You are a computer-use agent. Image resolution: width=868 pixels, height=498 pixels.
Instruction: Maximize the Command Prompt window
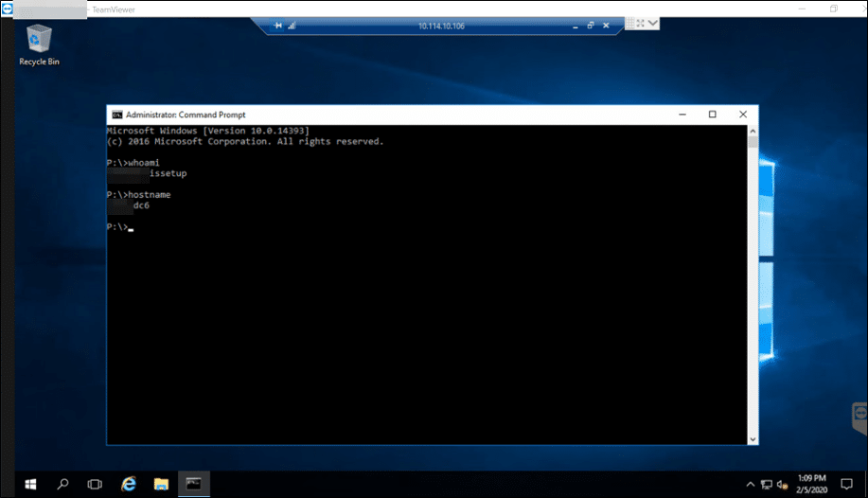712,114
